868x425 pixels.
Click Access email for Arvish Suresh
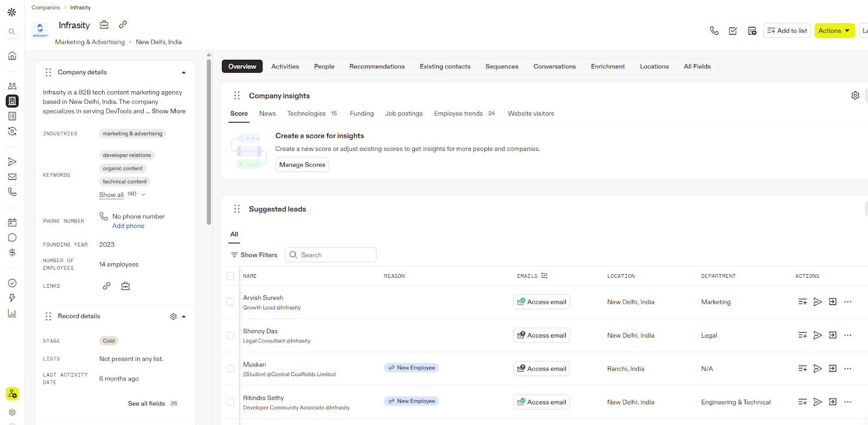[541, 302]
